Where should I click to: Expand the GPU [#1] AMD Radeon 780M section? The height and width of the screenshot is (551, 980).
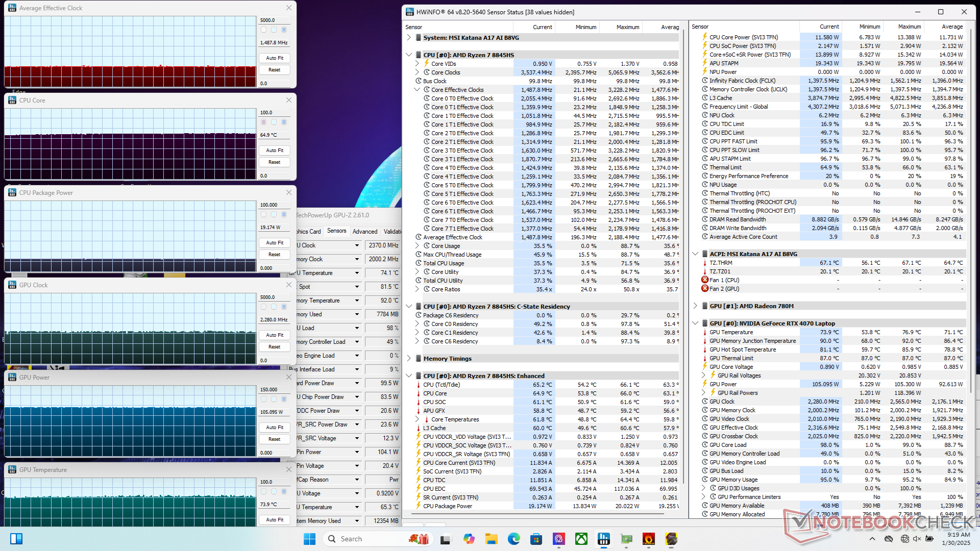tap(695, 306)
